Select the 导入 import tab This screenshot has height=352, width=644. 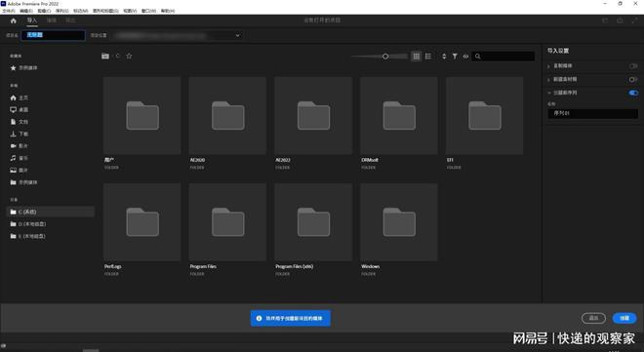click(x=31, y=20)
